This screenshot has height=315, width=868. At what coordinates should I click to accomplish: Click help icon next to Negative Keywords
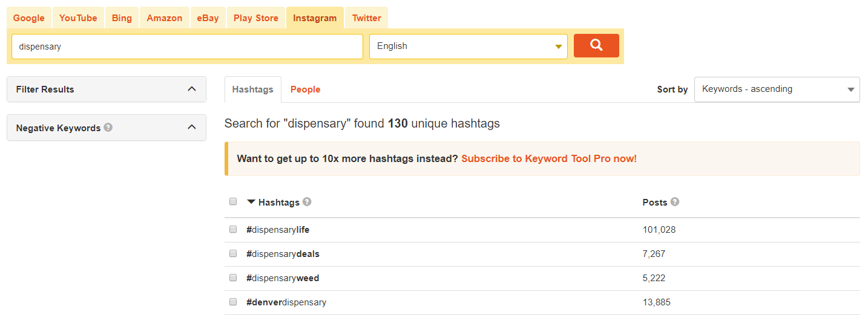point(108,128)
